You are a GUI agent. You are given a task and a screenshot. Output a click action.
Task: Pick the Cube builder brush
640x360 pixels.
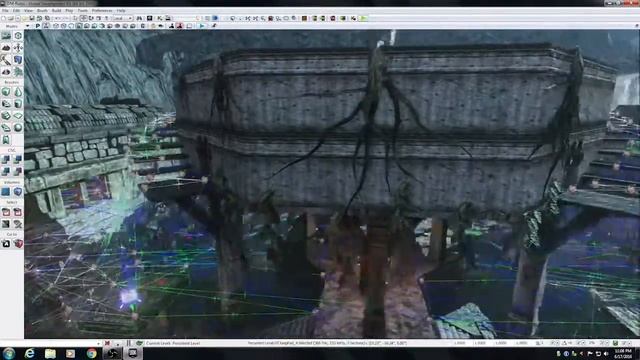6,92
